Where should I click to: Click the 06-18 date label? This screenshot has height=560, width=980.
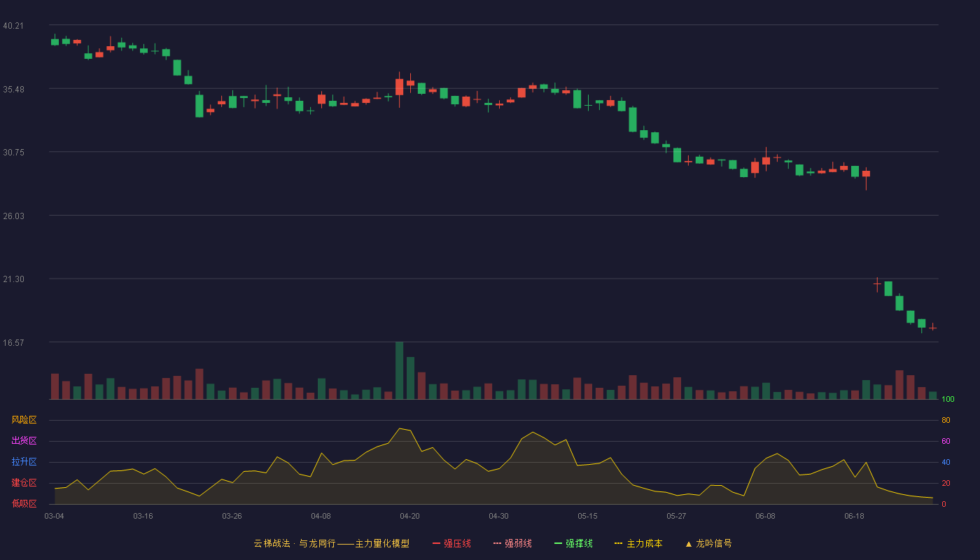click(854, 516)
